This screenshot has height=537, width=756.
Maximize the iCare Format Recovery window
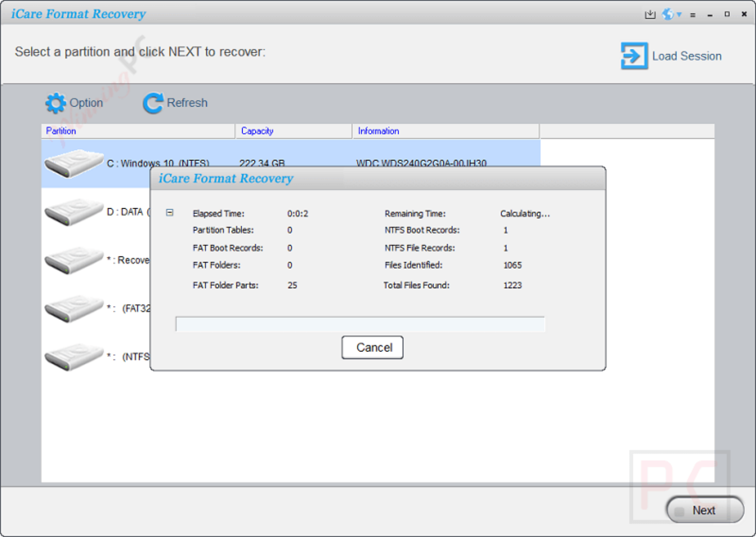(x=727, y=14)
